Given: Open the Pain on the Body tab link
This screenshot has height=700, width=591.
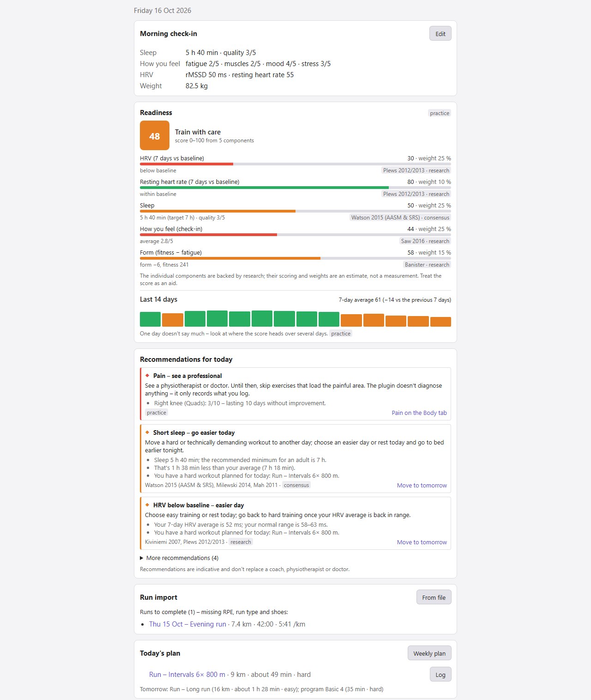Looking at the screenshot, I should 419,413.
